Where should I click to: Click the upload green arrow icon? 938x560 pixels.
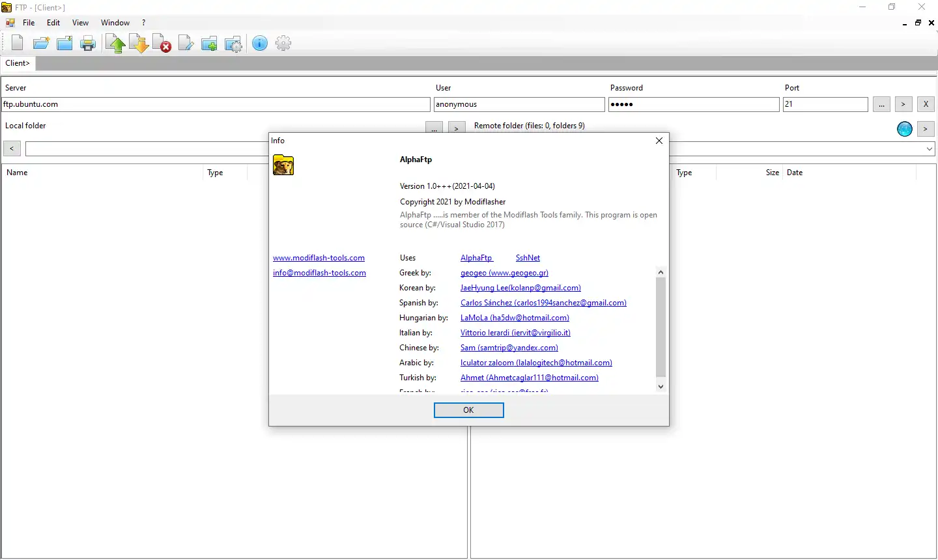[116, 44]
